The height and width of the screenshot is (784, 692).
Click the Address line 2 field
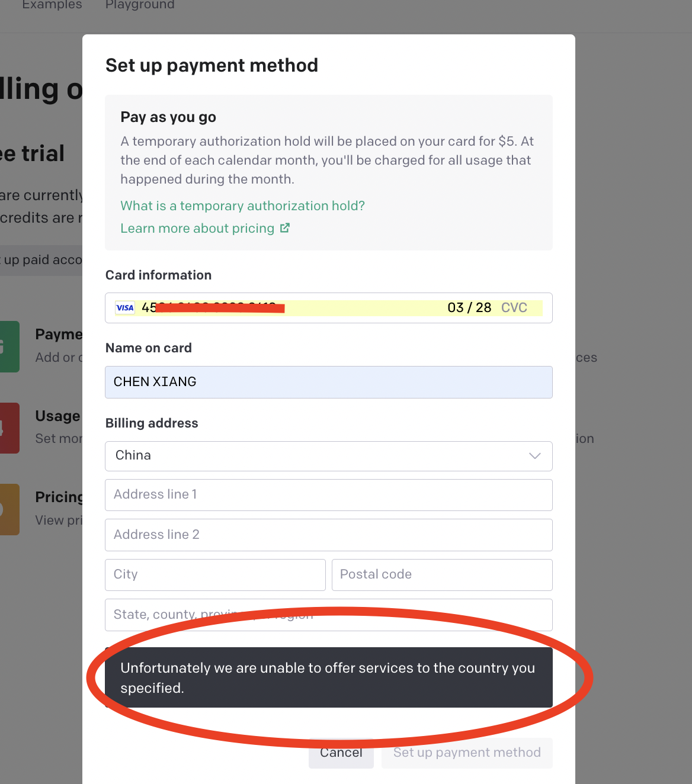click(329, 535)
